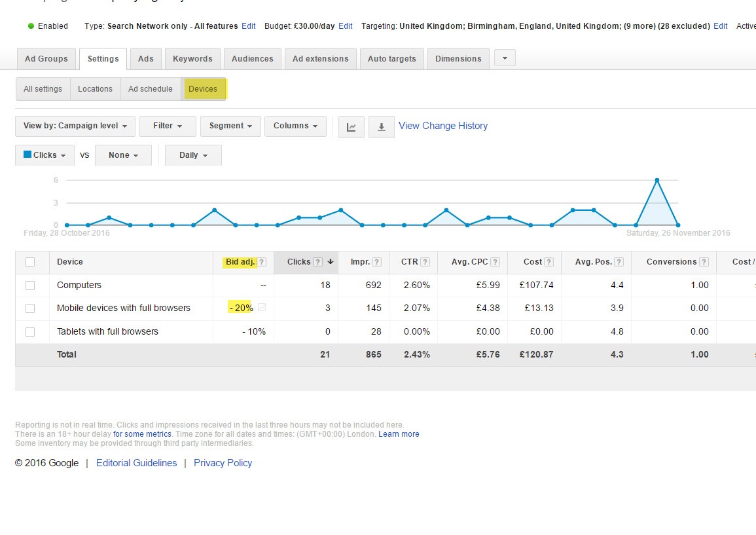This screenshot has width=756, height=535.
Task: Expand the Columns dropdown
Action: (x=295, y=126)
